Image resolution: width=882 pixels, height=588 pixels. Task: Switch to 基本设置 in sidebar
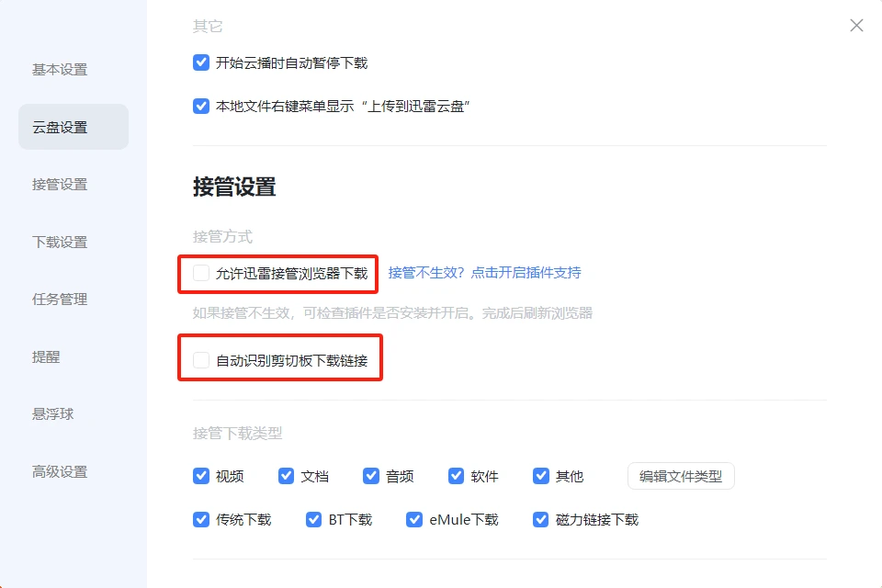pyautogui.click(x=60, y=70)
